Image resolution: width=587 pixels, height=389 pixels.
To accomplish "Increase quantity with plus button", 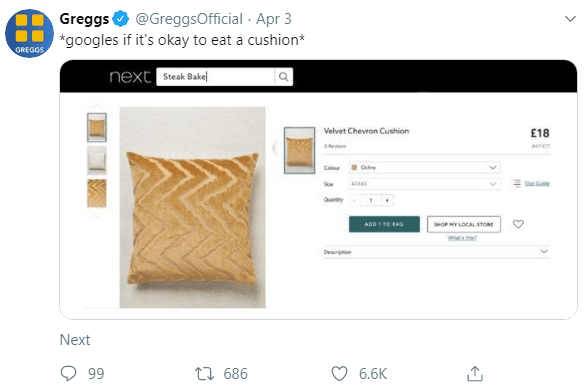I will (x=387, y=200).
